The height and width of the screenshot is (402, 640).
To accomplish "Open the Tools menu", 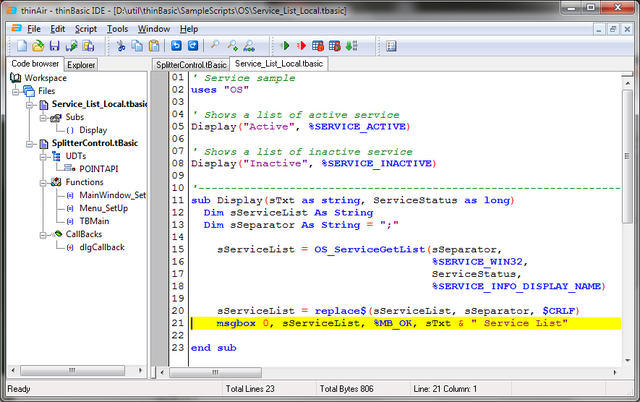I will (118, 29).
